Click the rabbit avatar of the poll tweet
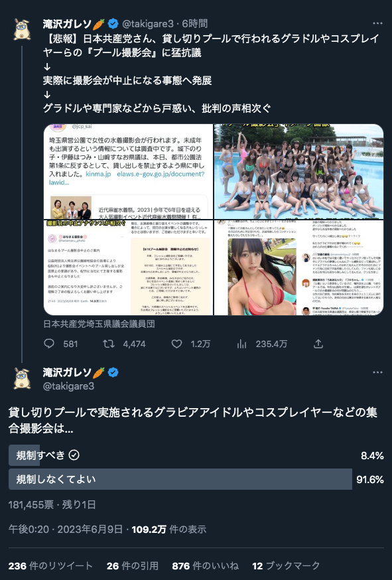This screenshot has height=580, width=392. pos(22,378)
